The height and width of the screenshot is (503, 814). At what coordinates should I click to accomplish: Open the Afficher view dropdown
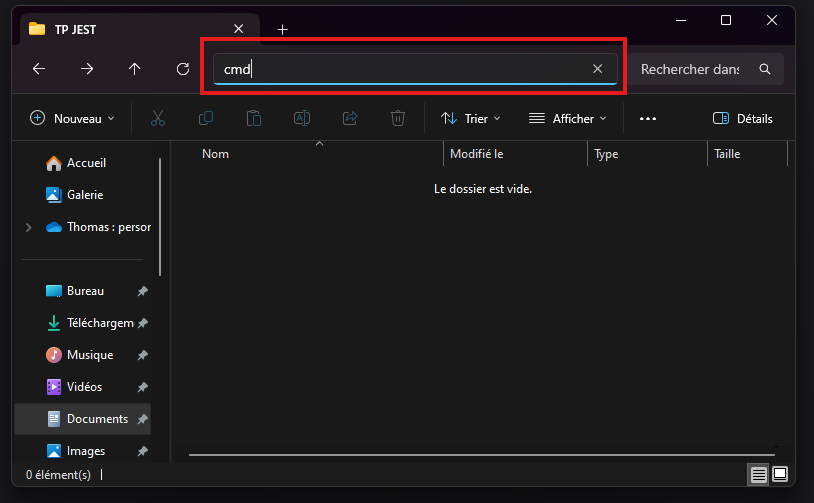(567, 118)
